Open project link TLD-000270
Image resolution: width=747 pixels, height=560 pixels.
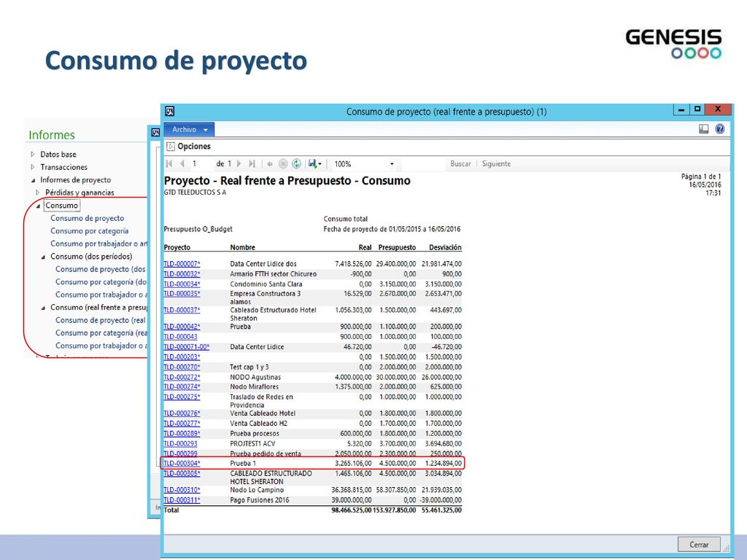click(x=182, y=367)
